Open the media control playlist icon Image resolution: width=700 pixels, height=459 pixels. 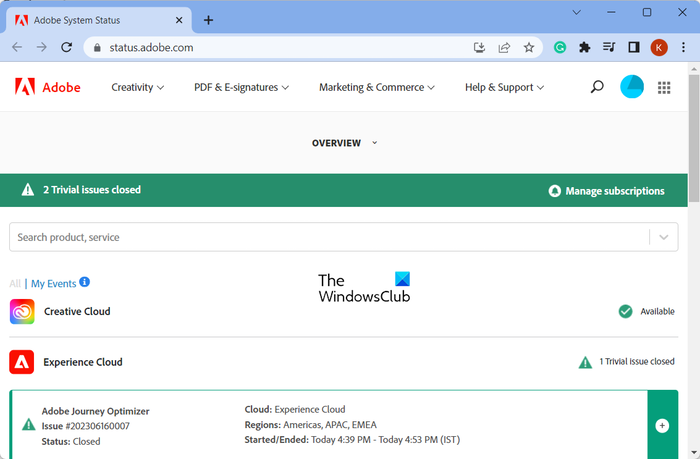tap(609, 47)
